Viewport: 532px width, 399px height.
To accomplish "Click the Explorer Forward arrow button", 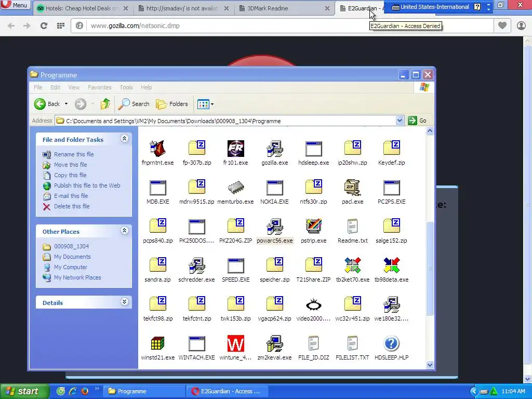I will (x=81, y=104).
